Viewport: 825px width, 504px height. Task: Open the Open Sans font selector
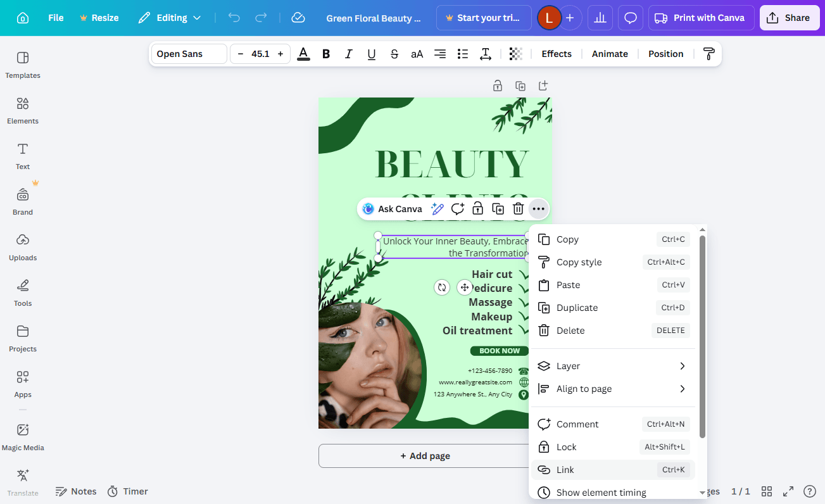coord(188,54)
